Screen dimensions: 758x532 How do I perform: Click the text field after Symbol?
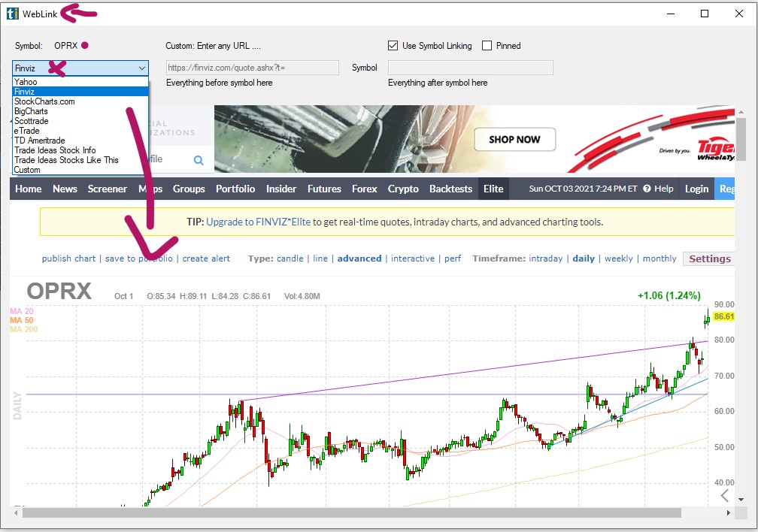tap(470, 68)
